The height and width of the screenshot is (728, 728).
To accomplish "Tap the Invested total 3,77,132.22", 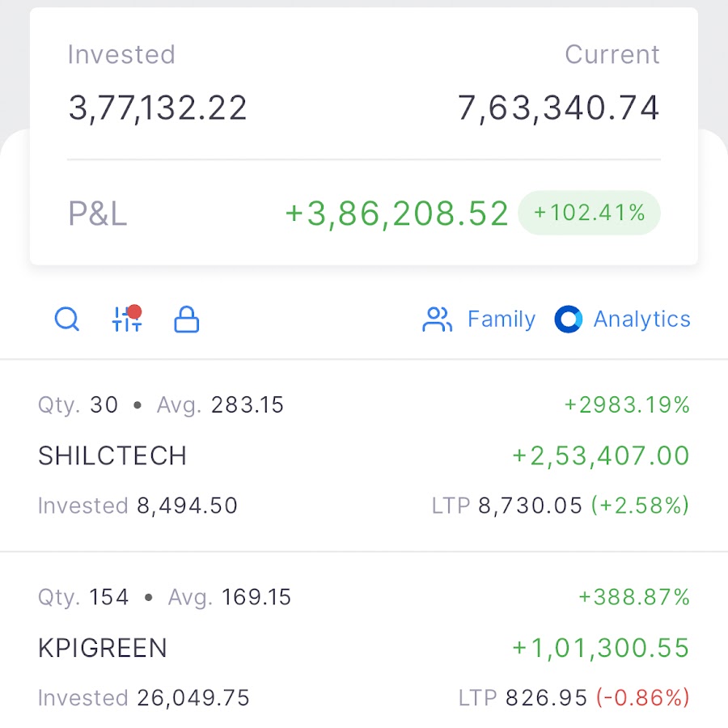I will coord(158,108).
